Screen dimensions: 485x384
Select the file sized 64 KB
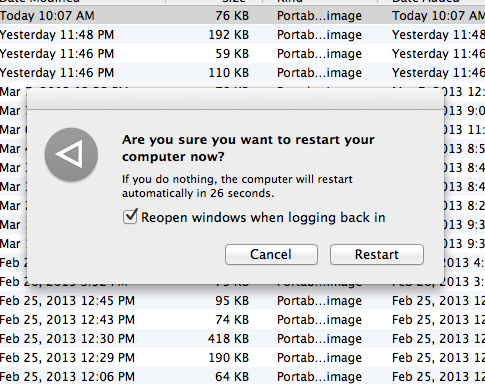click(x=242, y=376)
